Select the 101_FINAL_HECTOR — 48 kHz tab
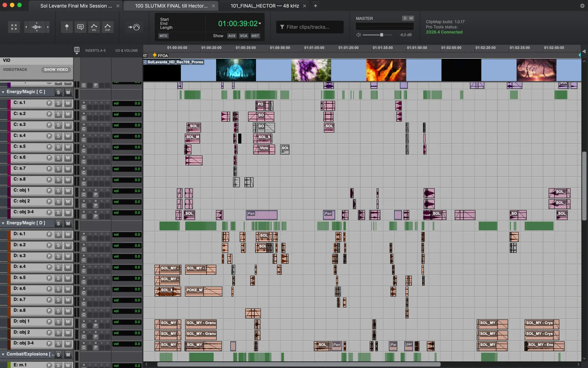Viewport: 588px width, 368px height. click(x=265, y=6)
